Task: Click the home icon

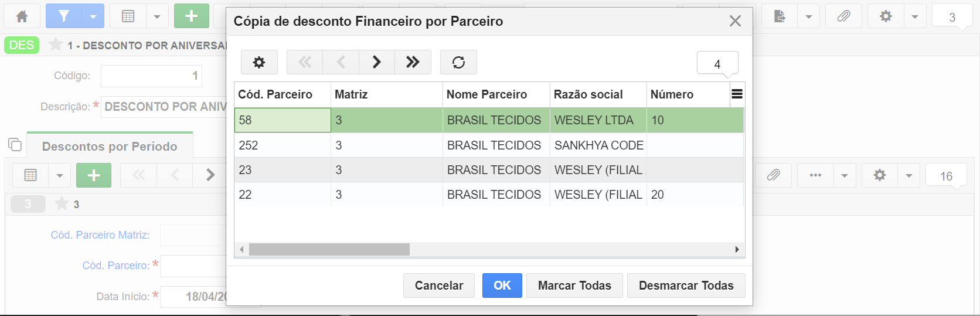Action: 22,16
